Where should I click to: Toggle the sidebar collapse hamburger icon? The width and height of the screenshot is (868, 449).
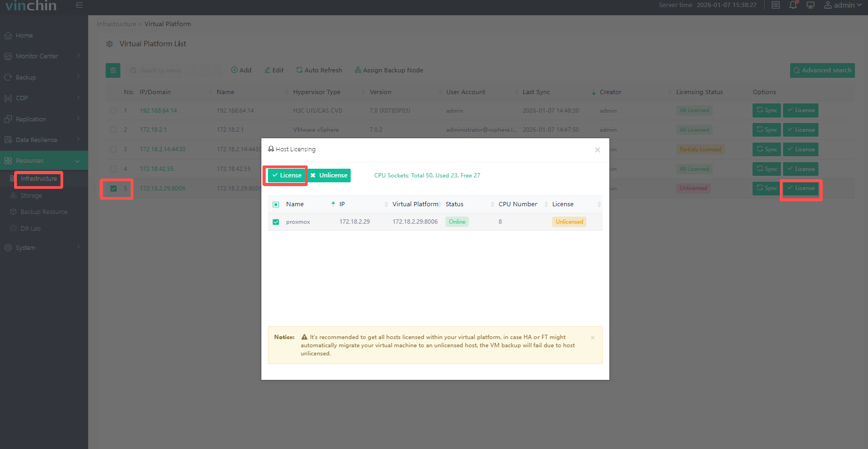[80, 5]
